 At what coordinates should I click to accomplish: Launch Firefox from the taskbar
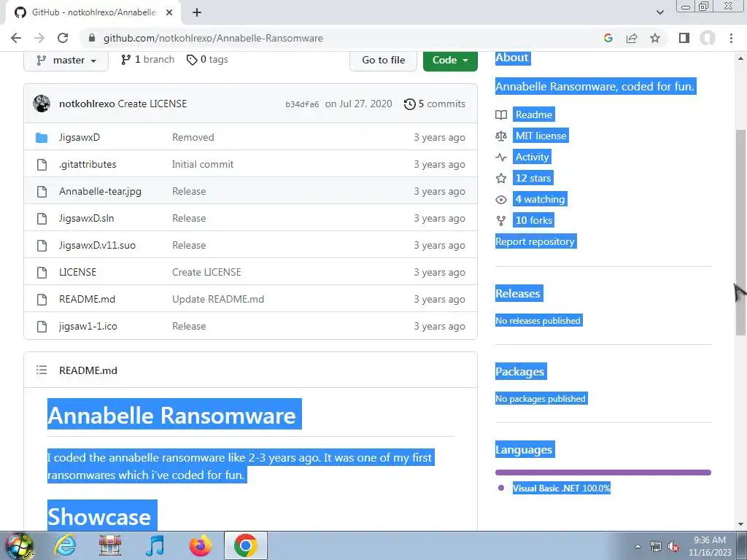(200, 545)
